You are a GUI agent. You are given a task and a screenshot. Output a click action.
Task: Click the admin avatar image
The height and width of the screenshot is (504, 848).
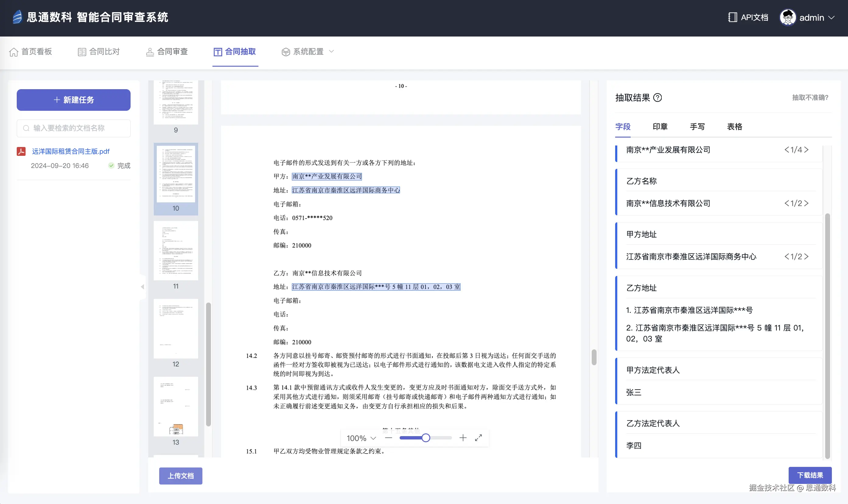(787, 17)
